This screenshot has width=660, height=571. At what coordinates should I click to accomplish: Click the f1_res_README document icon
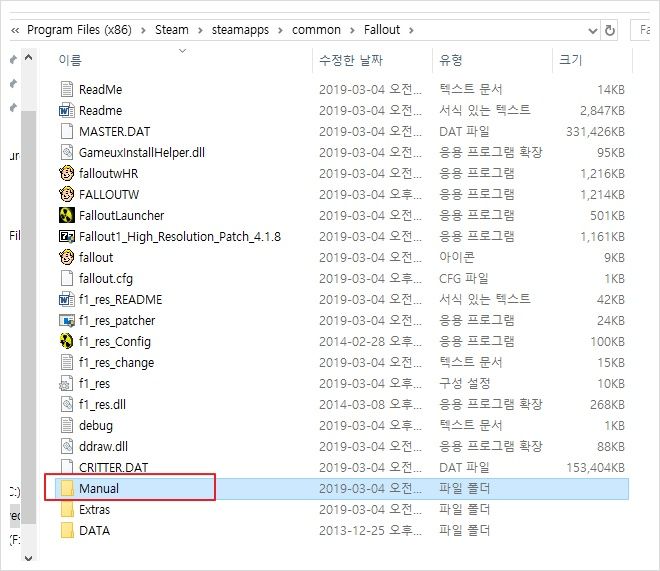67,299
